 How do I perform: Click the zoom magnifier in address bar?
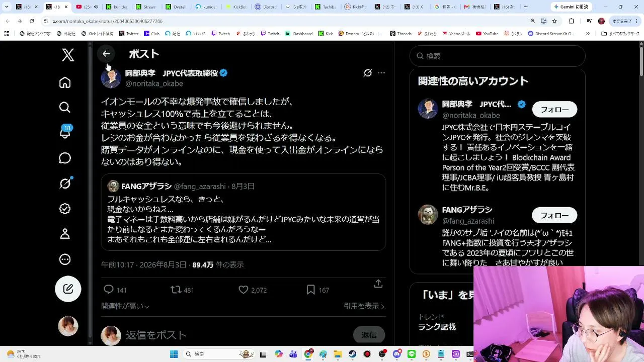(533, 21)
